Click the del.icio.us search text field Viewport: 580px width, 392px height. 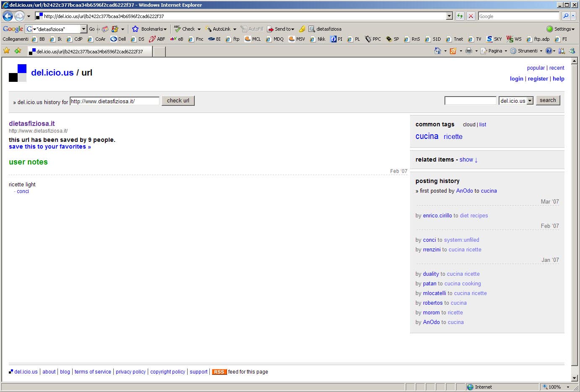[x=470, y=101]
